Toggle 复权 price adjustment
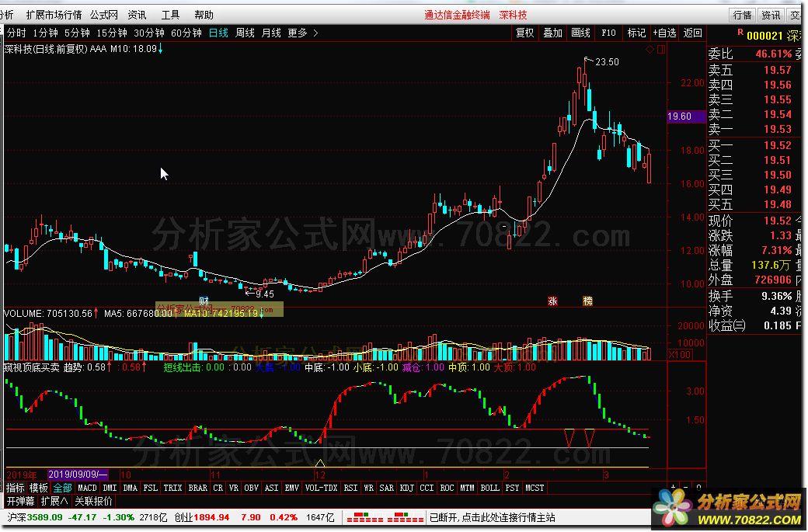 [525, 33]
